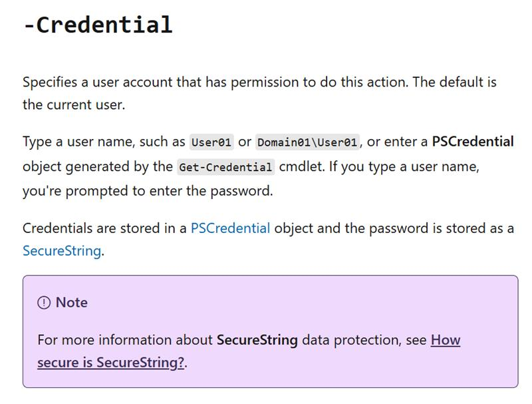Click the underlined 'How' link word
The width and height of the screenshot is (532, 404).
(446, 340)
